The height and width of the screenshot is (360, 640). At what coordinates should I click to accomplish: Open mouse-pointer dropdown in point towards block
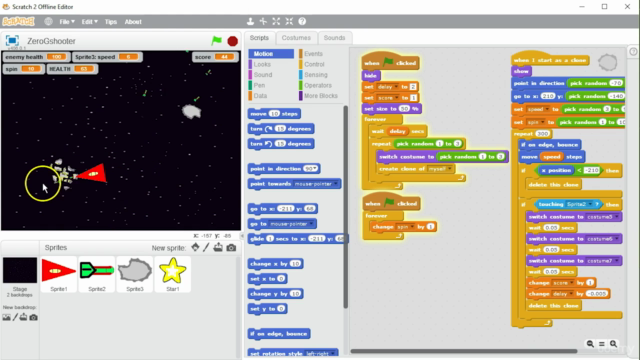coord(336,184)
